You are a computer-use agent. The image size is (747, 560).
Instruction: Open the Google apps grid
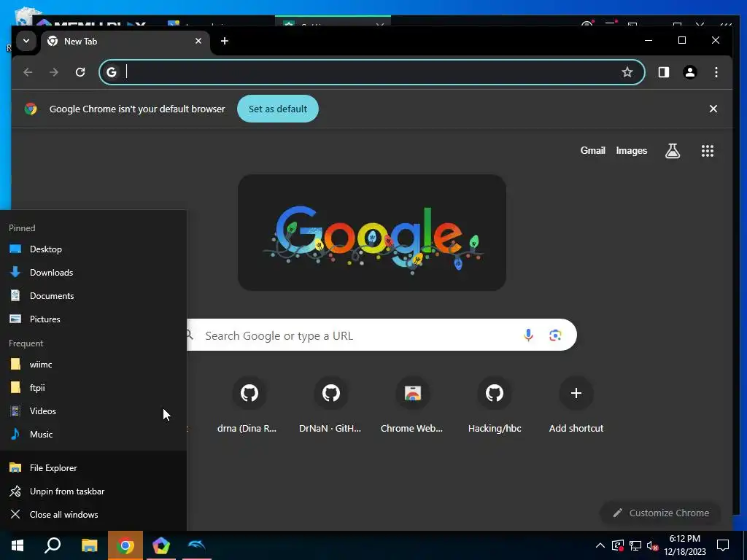pyautogui.click(x=708, y=151)
